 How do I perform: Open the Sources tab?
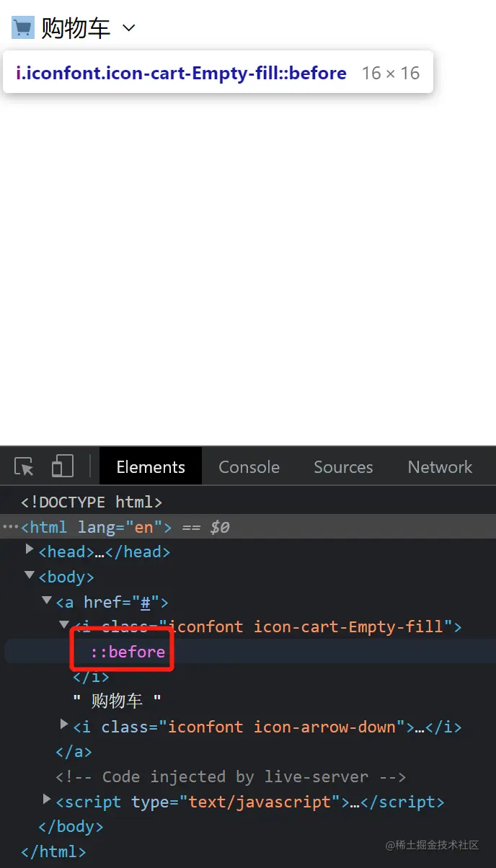tap(343, 466)
